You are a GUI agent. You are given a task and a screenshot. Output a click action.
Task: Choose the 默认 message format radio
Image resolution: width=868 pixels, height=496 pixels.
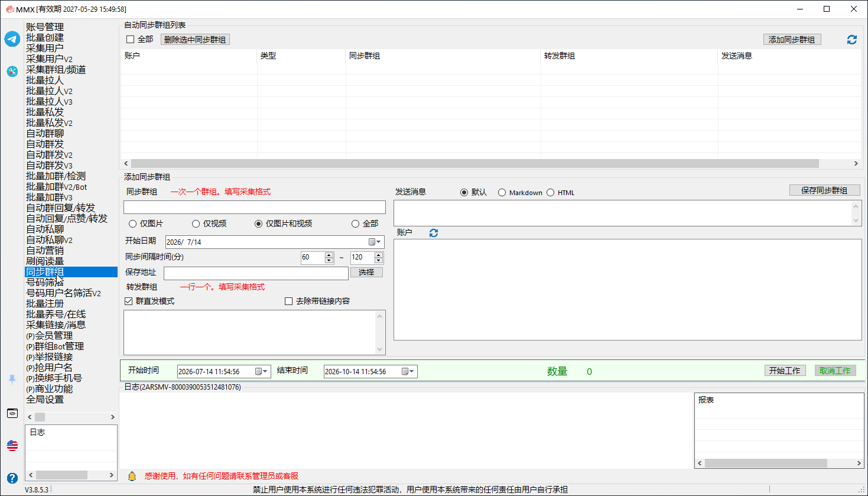click(x=464, y=193)
